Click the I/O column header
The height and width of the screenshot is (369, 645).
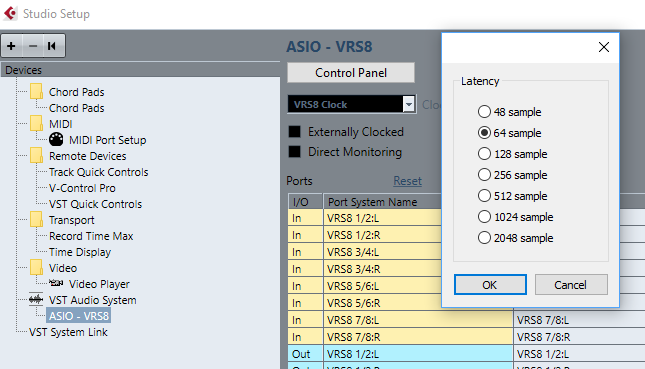pyautogui.click(x=305, y=202)
